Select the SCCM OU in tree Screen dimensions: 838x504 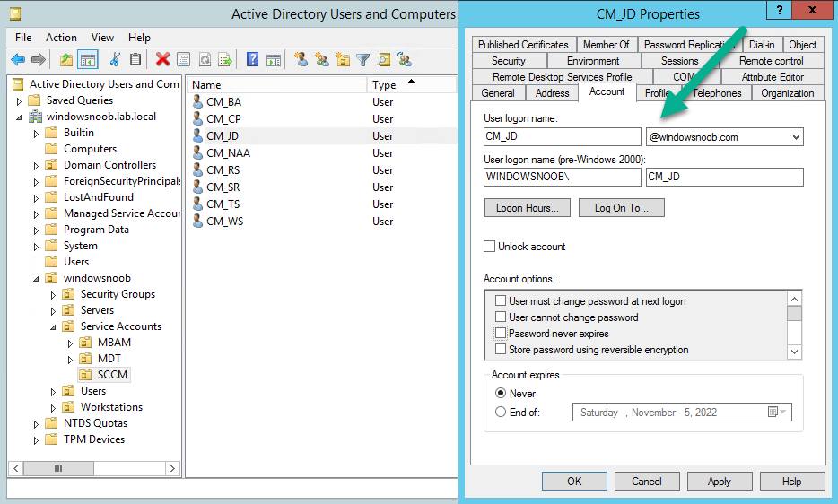pyautogui.click(x=104, y=375)
